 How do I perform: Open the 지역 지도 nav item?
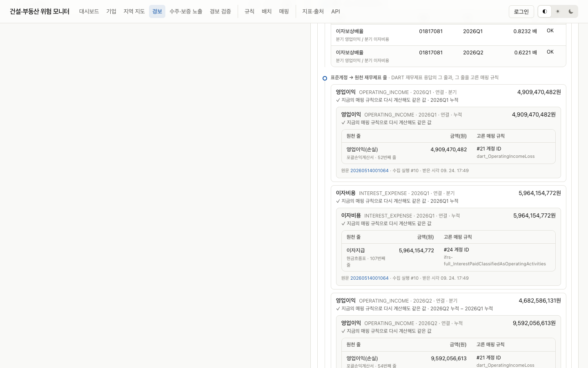(x=134, y=11)
